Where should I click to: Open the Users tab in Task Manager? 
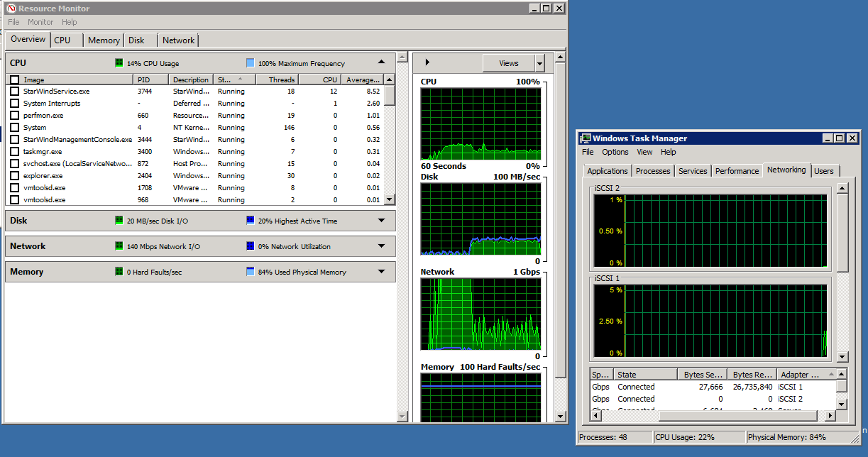824,171
